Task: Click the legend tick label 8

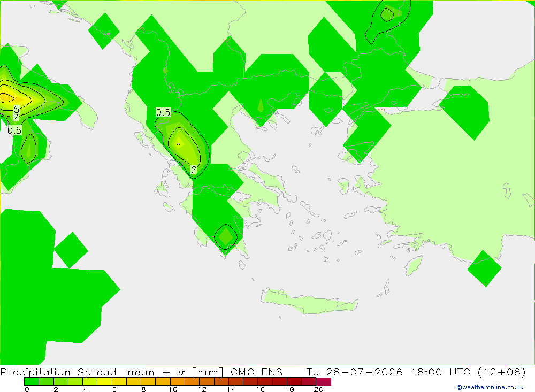Action: [x=143, y=389]
